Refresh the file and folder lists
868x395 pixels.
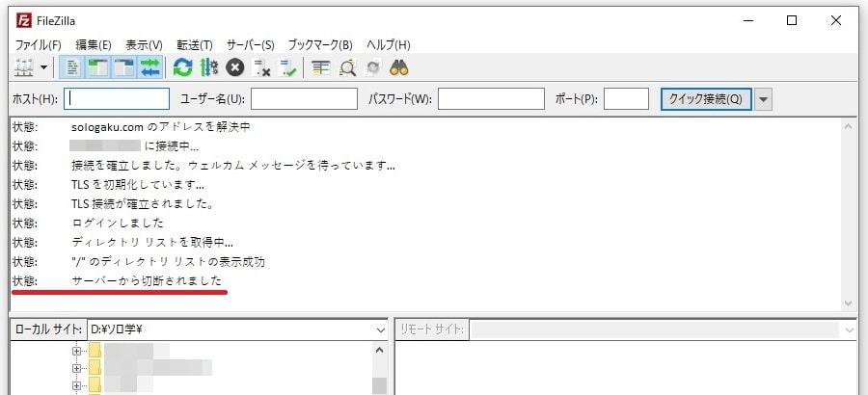182,67
